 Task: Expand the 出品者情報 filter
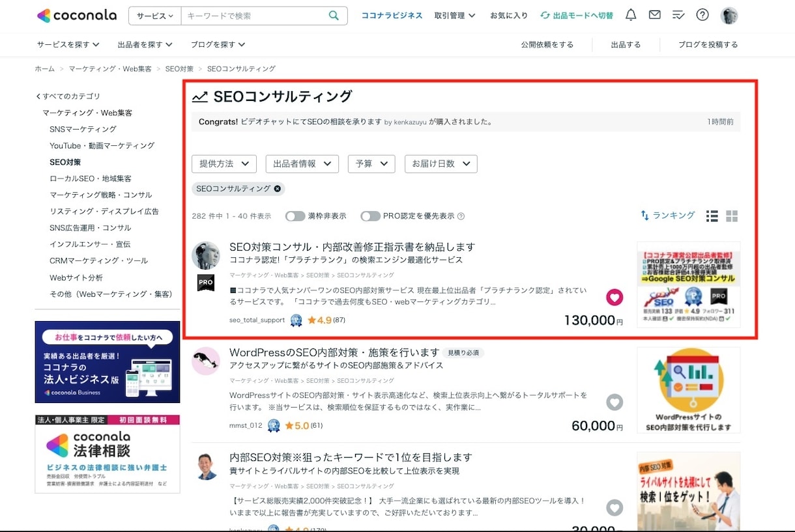pyautogui.click(x=302, y=164)
